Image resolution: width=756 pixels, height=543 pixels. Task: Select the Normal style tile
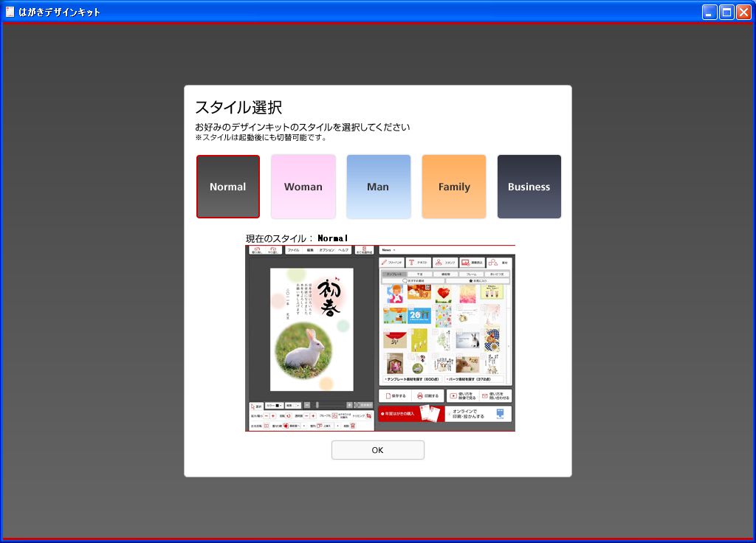coord(228,187)
